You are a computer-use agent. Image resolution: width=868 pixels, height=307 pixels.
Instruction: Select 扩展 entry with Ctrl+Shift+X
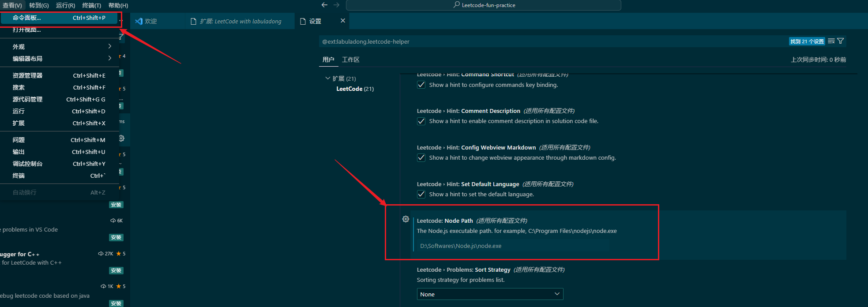(x=60, y=123)
